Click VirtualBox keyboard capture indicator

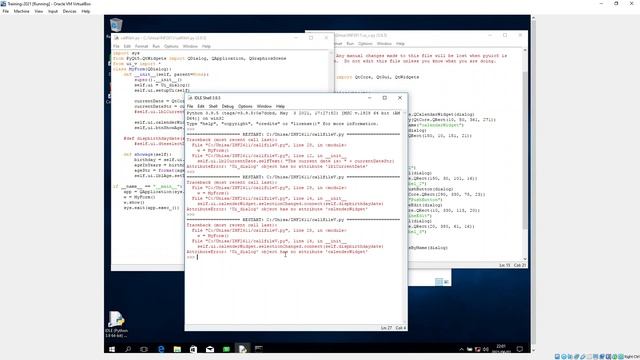click(621, 357)
